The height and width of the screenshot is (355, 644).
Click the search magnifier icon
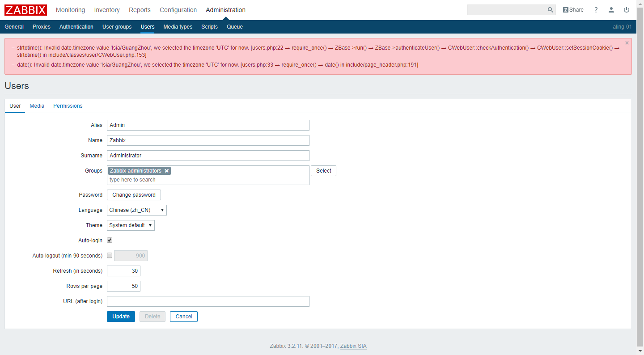point(551,10)
